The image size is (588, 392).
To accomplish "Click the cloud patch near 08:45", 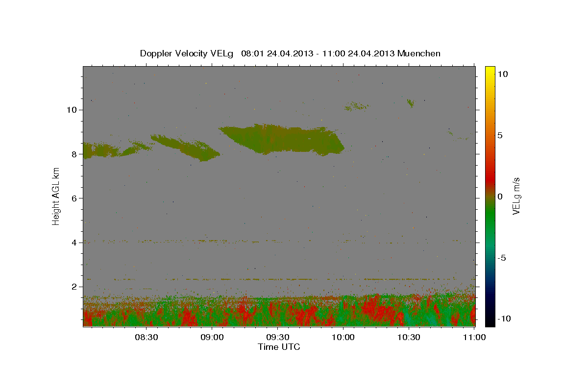I will 186,147.
